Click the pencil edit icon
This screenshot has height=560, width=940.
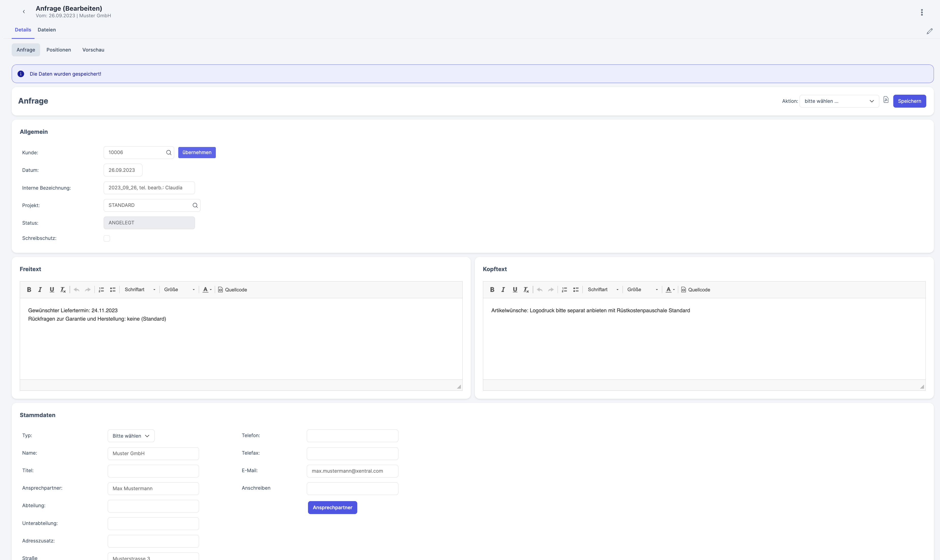[x=929, y=31]
